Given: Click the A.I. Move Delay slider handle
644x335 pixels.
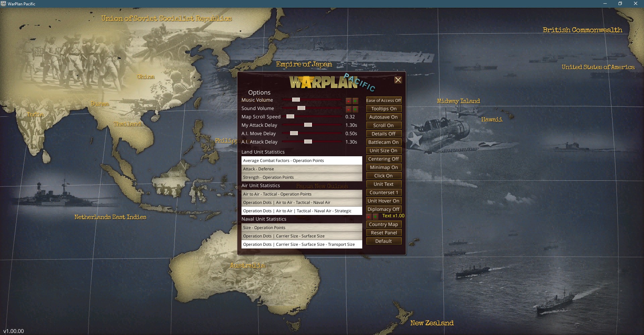Looking at the screenshot, I should pyautogui.click(x=294, y=133).
